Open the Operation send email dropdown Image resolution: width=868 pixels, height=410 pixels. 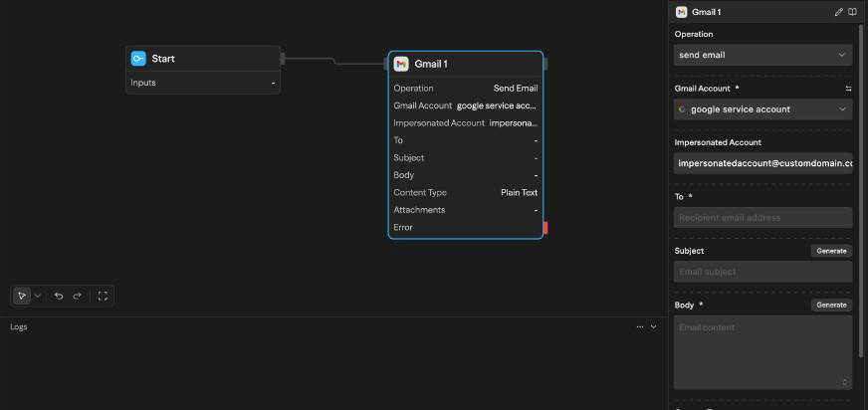coord(762,56)
